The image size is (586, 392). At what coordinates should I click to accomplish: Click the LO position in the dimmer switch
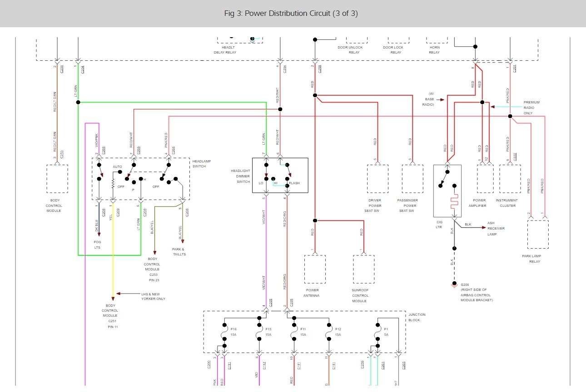tap(261, 183)
